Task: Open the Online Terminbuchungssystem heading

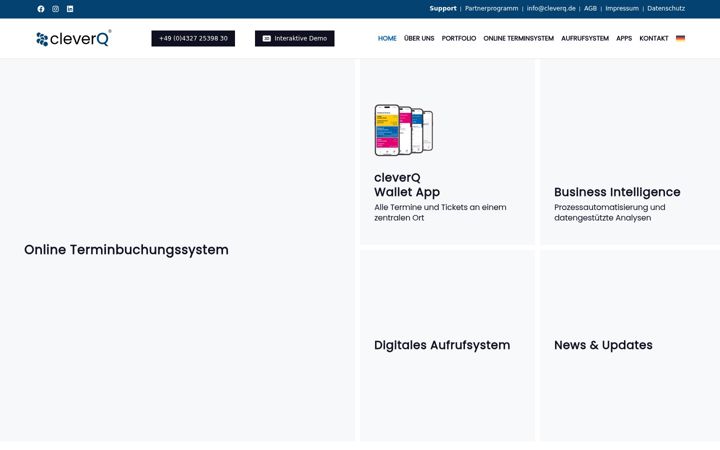Action: click(x=126, y=250)
